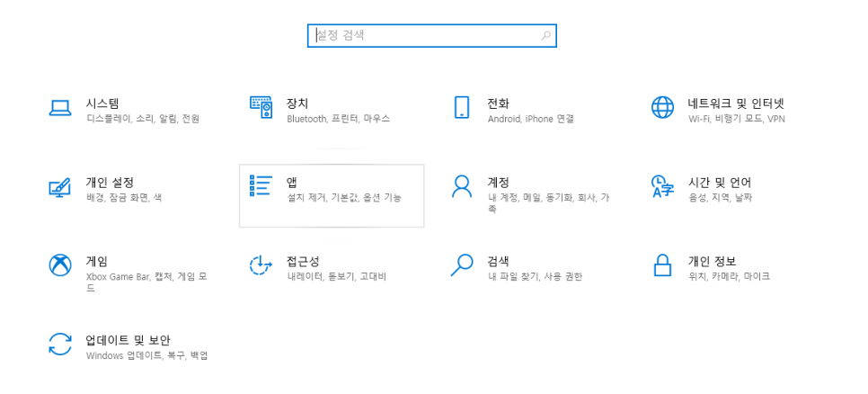Click the text Android, iPhone 연결
Screen dimensions: 868x394
[x=531, y=119]
